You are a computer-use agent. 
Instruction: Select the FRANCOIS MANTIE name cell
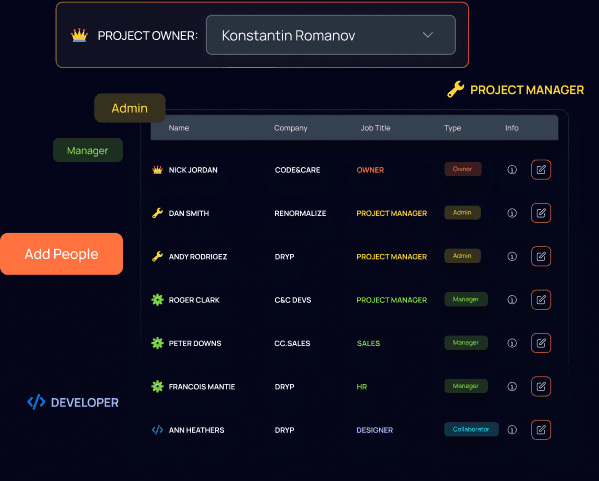tap(202, 387)
